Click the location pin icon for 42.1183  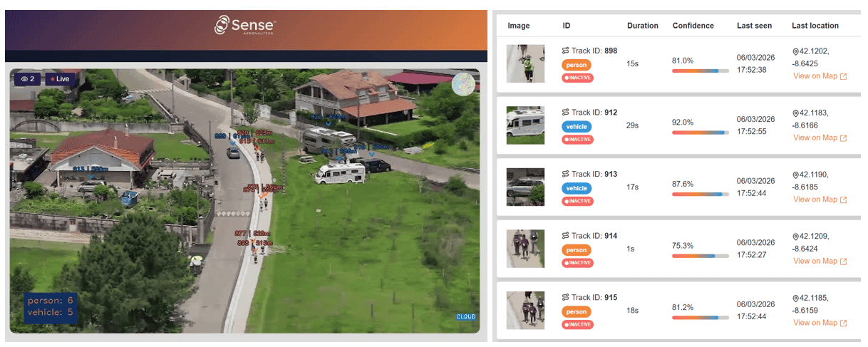tap(796, 113)
